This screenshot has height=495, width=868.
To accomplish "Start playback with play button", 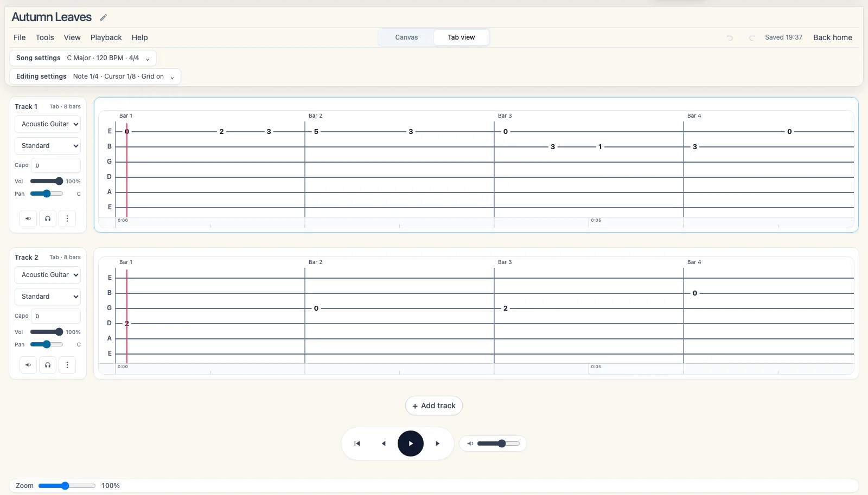I will point(411,443).
